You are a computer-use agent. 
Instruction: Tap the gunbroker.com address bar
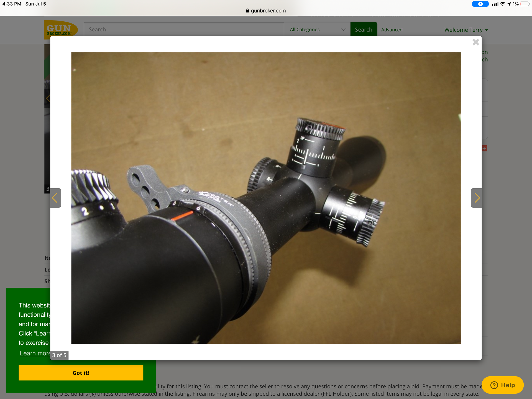[266, 11]
